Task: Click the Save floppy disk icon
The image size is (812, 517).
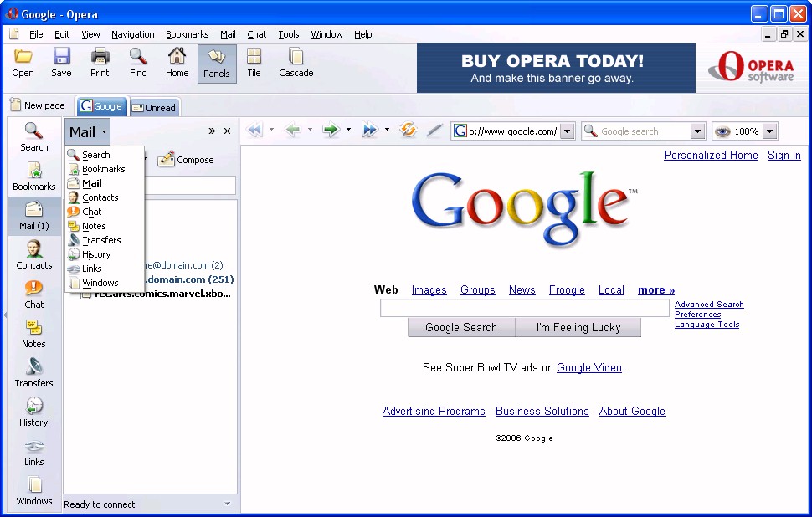Action: (x=61, y=56)
